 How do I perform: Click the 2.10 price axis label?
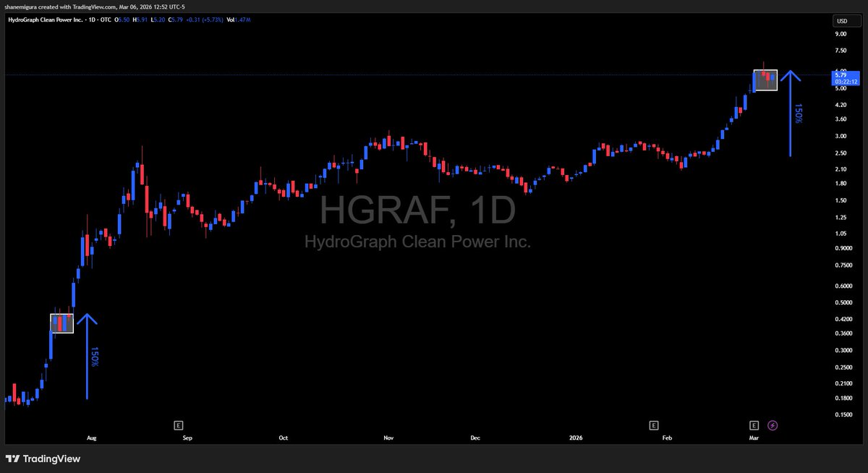tap(841, 169)
